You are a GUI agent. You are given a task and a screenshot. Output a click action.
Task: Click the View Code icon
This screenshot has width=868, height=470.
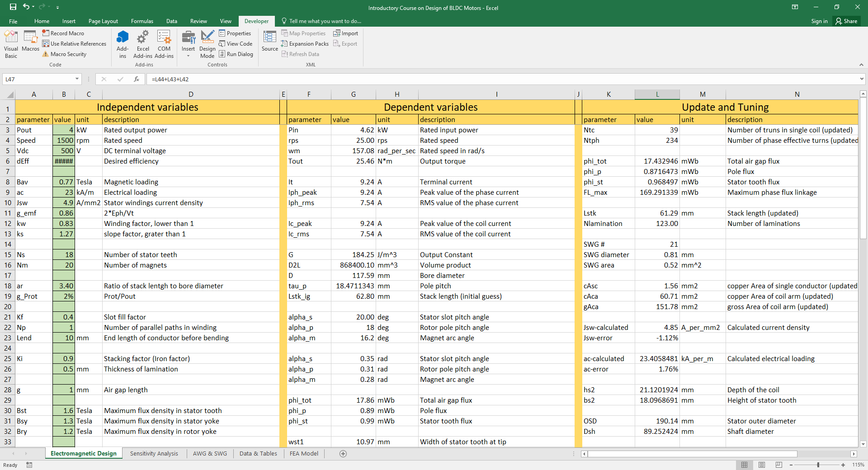point(236,44)
